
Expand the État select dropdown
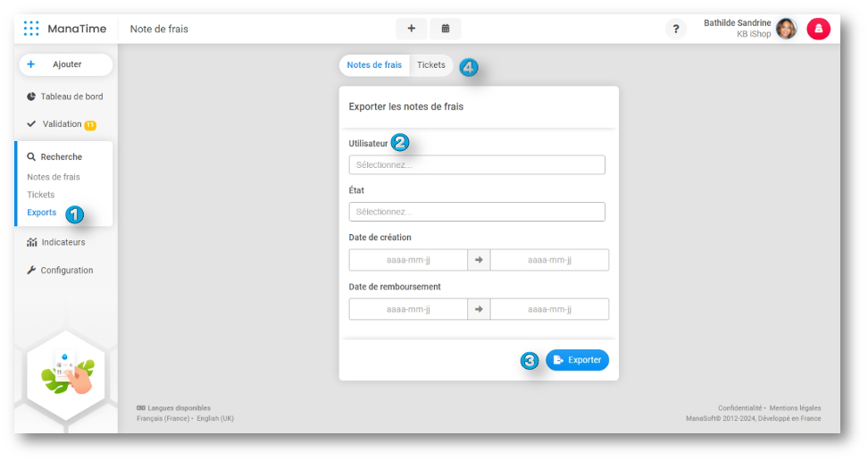point(477,212)
